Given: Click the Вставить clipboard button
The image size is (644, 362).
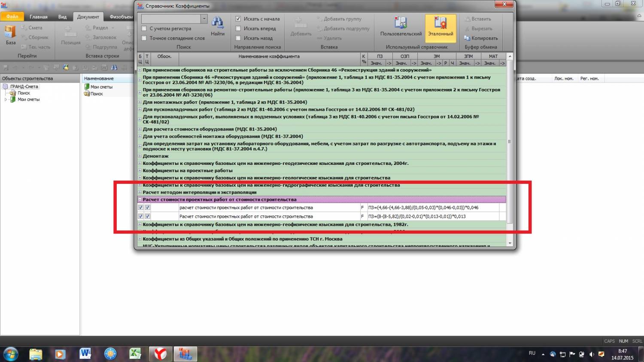Looking at the screenshot, I should (x=477, y=19).
